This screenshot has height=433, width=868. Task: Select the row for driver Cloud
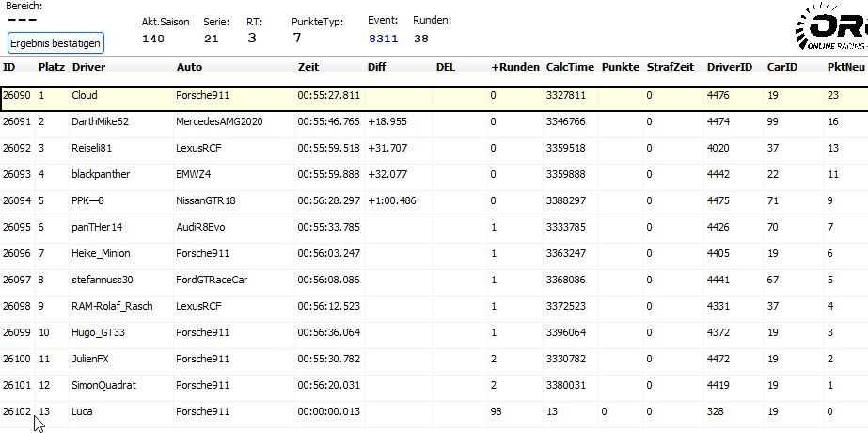click(x=85, y=95)
